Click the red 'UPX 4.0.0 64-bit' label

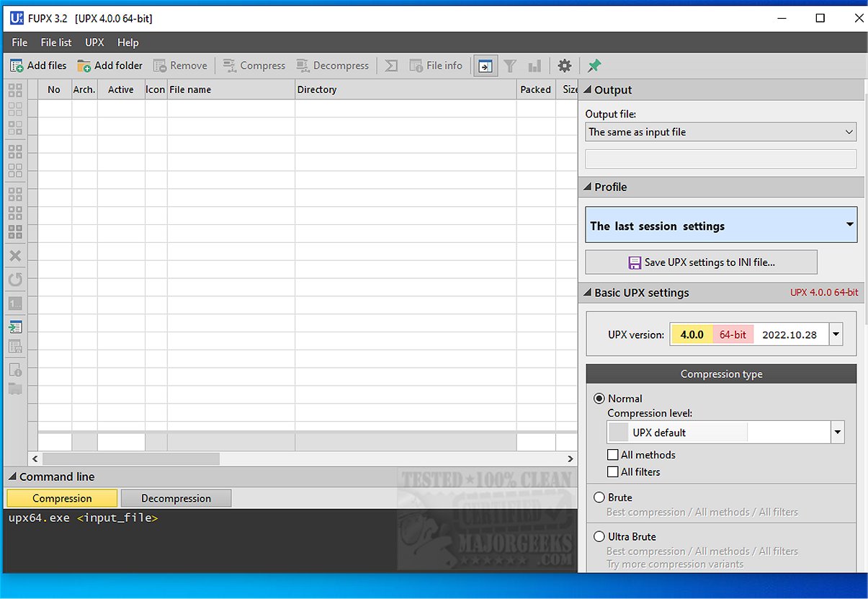(824, 293)
